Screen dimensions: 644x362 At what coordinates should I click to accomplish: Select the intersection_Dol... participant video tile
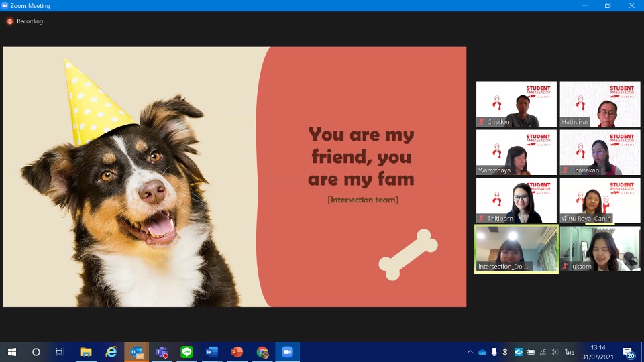[516, 249]
